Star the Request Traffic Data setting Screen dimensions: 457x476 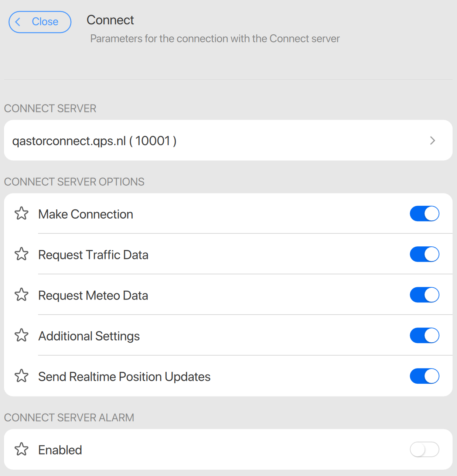[x=21, y=254]
